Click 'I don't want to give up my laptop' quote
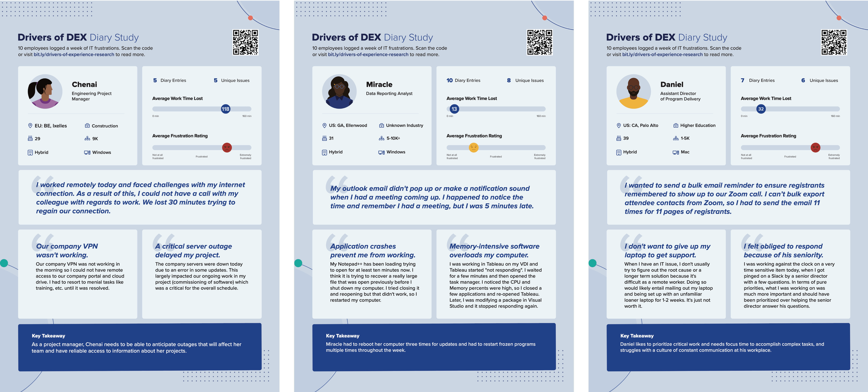Image resolution: width=868 pixels, height=392 pixels. pyautogui.click(x=667, y=250)
